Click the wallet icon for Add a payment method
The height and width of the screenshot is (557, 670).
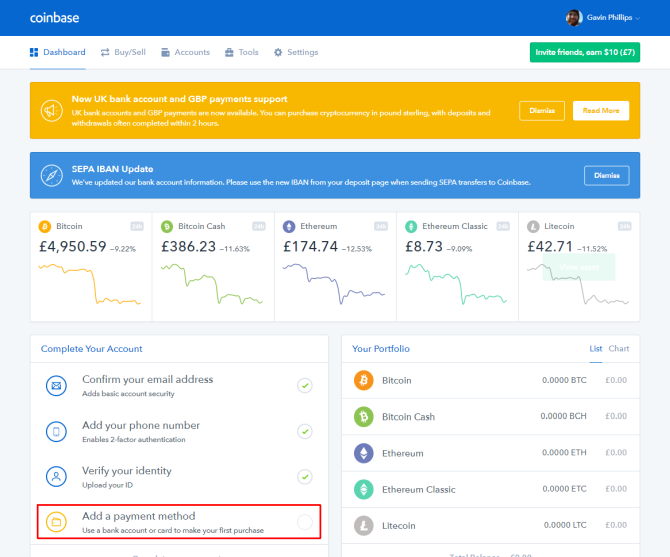tap(56, 522)
